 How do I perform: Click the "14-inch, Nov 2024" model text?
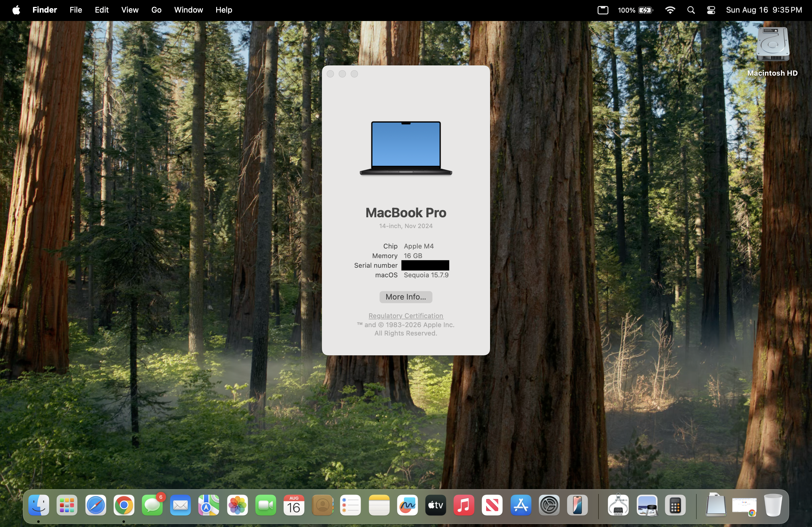pyautogui.click(x=406, y=226)
